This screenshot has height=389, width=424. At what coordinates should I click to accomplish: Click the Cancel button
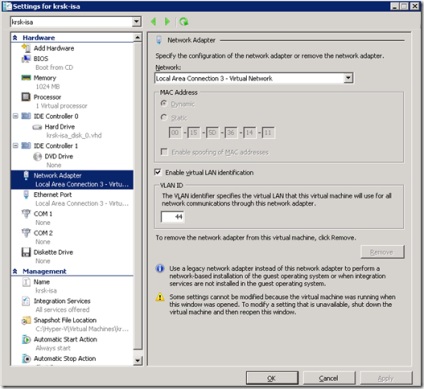click(329, 378)
